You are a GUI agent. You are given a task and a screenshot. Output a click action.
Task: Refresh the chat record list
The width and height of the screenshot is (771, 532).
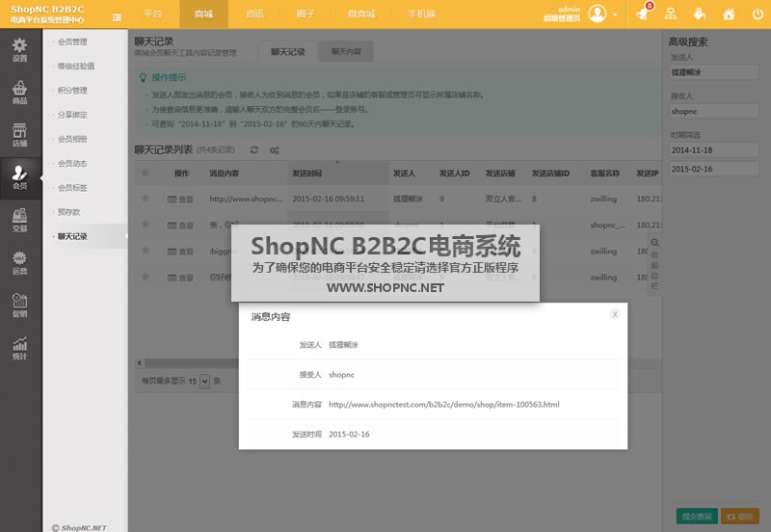[254, 150]
